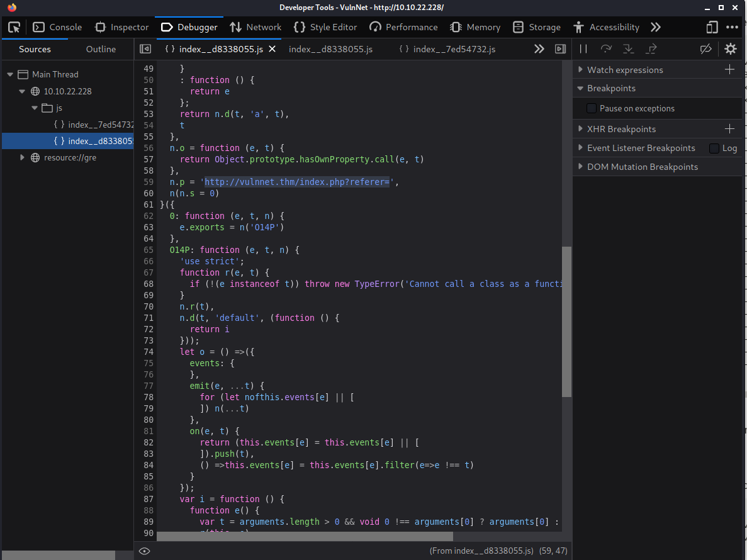Image resolution: width=747 pixels, height=560 pixels.
Task: Click the sources pane horizontal scrollbar
Action: 59,555
